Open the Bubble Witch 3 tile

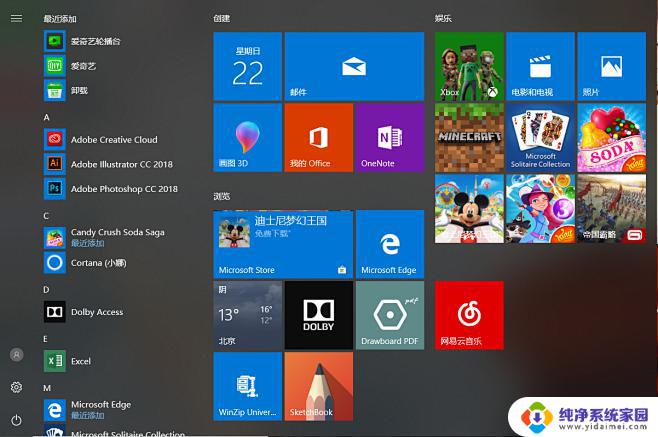540,209
